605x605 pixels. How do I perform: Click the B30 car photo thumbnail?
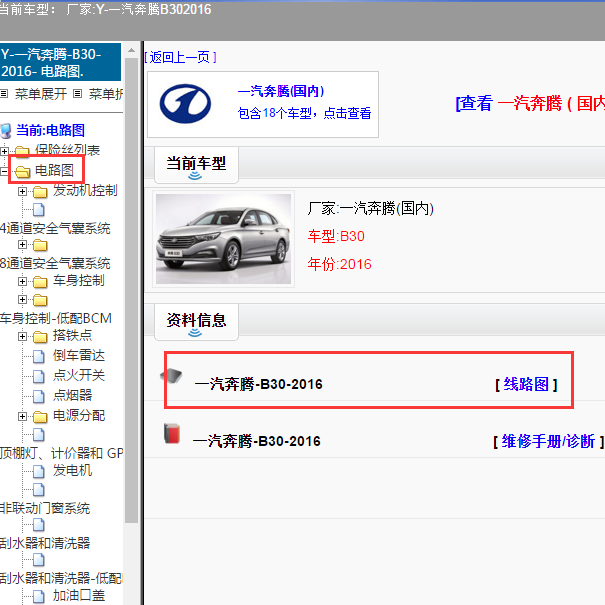pyautogui.click(x=223, y=239)
